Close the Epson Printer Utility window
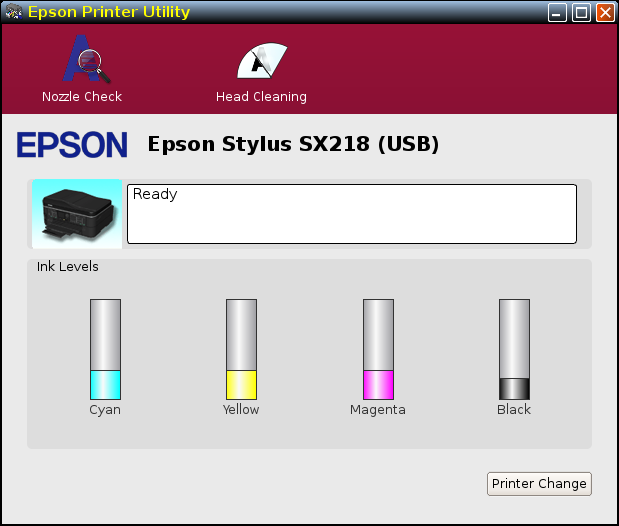Image resolution: width=619 pixels, height=526 pixels. coord(606,12)
